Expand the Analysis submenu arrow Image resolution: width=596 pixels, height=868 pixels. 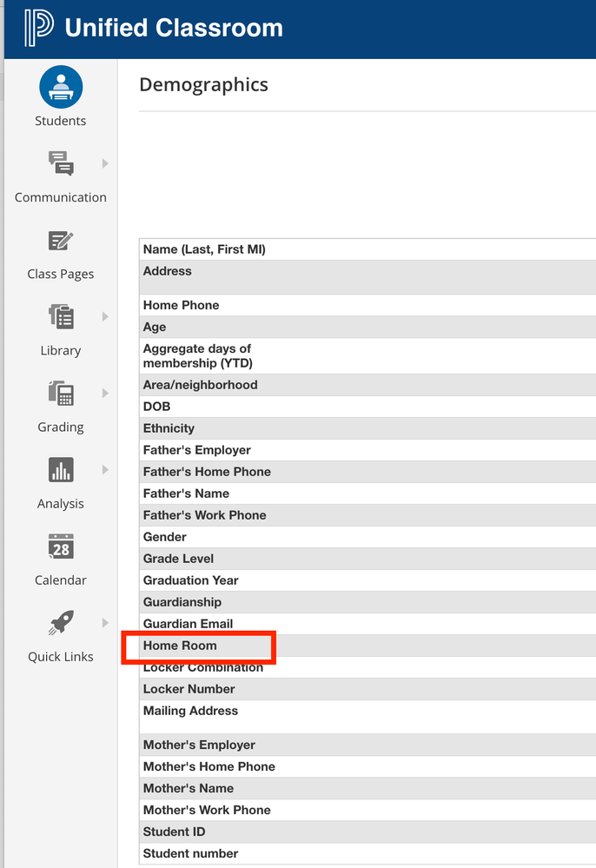(105, 470)
